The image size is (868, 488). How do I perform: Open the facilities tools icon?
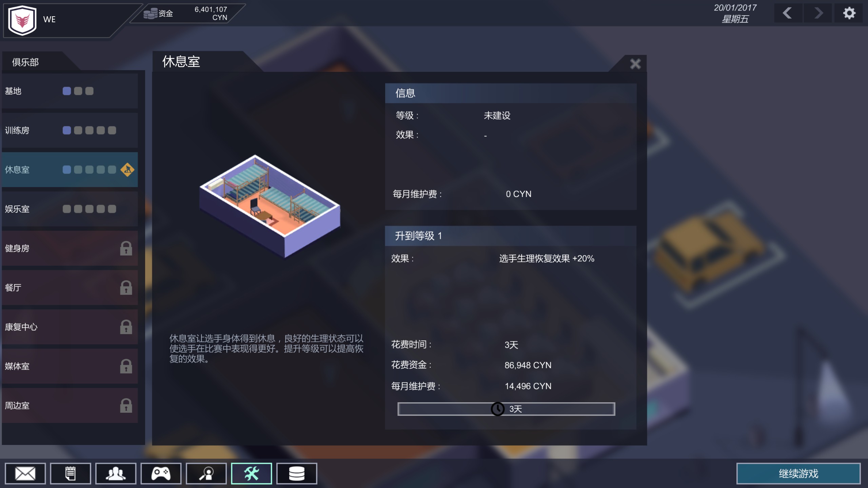(x=252, y=473)
